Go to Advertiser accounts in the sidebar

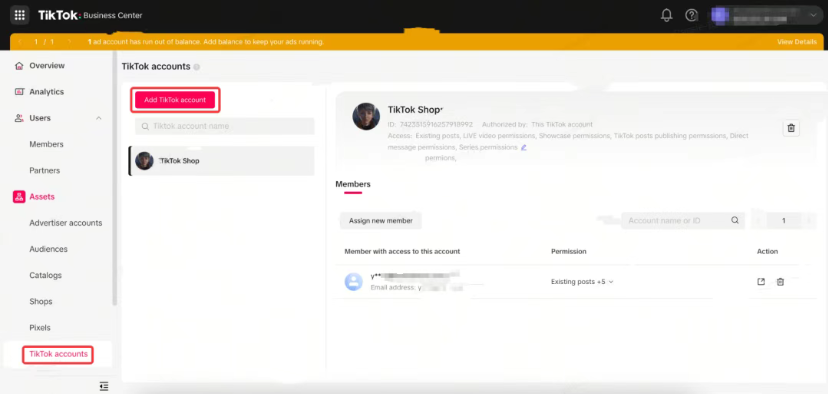(65, 223)
